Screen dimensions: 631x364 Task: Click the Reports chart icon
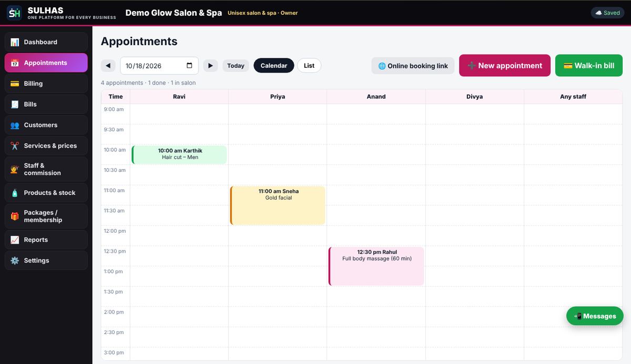coord(15,240)
